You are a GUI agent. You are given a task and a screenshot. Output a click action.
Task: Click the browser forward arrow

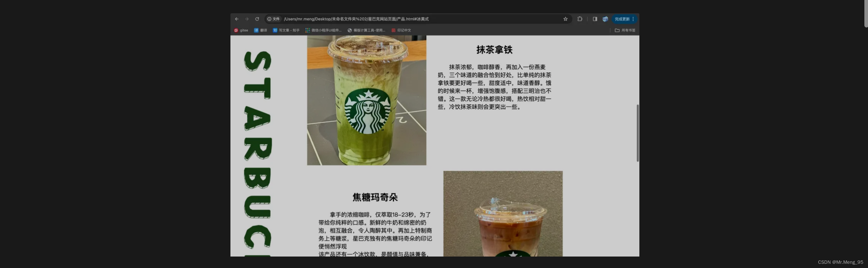[x=247, y=19]
